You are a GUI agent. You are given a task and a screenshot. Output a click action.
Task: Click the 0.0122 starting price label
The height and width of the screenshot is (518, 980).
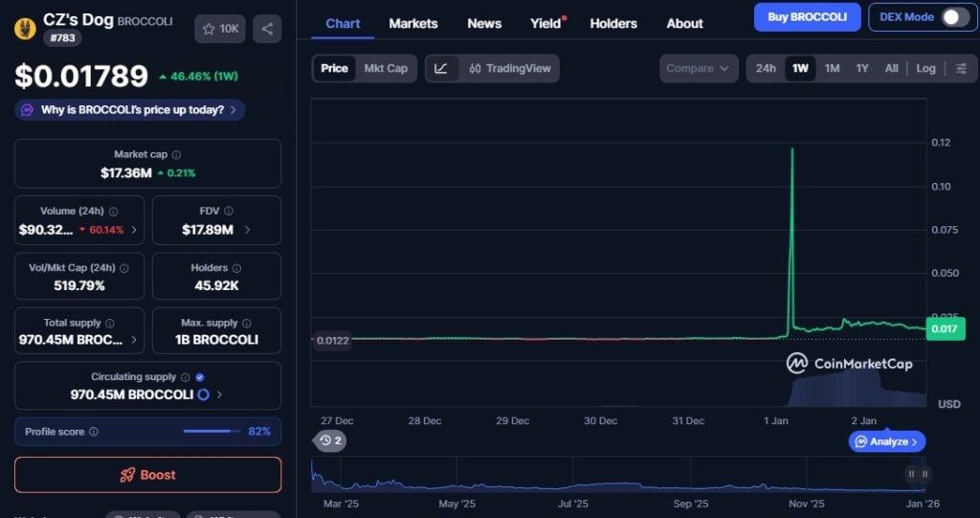coord(332,341)
